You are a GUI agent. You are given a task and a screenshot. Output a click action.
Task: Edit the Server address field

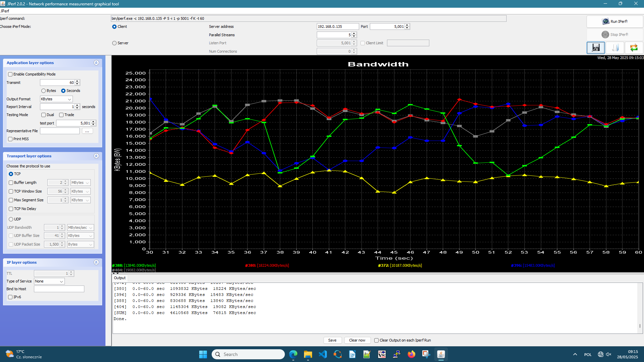point(338,27)
